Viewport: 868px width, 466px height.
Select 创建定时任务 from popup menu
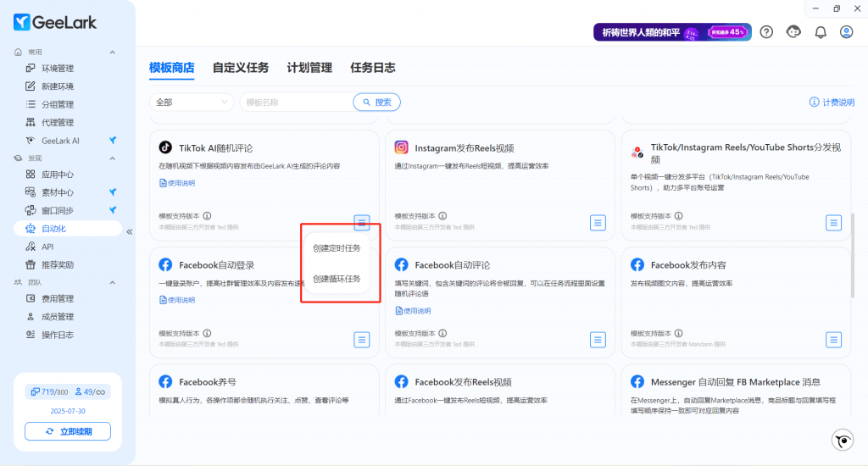[x=337, y=248]
